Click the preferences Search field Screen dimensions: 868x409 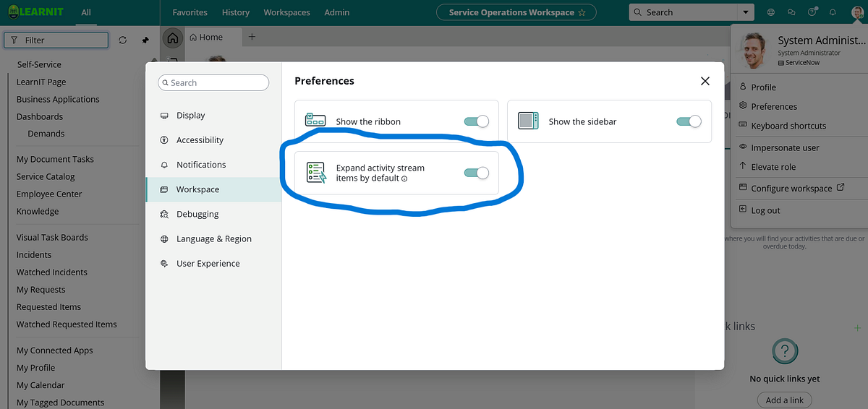(x=213, y=83)
